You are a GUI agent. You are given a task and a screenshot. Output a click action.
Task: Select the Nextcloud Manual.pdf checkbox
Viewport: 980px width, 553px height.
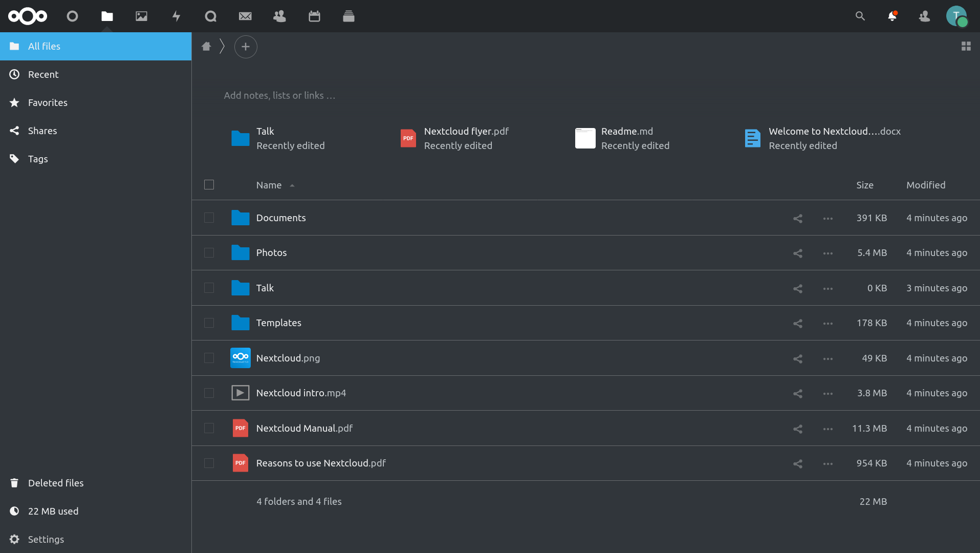tap(209, 428)
